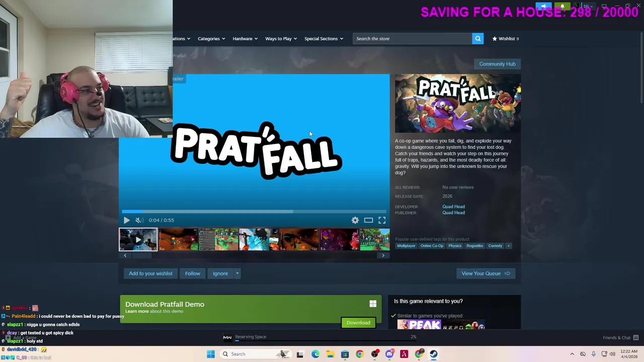The height and width of the screenshot is (362, 644).
Task: Select the Online Co-Op tag
Action: [x=432, y=246]
